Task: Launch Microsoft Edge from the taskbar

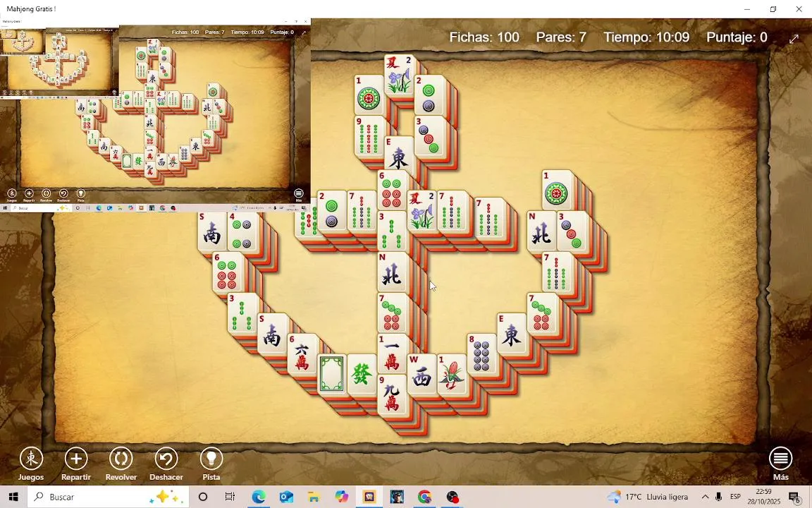Action: (x=259, y=497)
